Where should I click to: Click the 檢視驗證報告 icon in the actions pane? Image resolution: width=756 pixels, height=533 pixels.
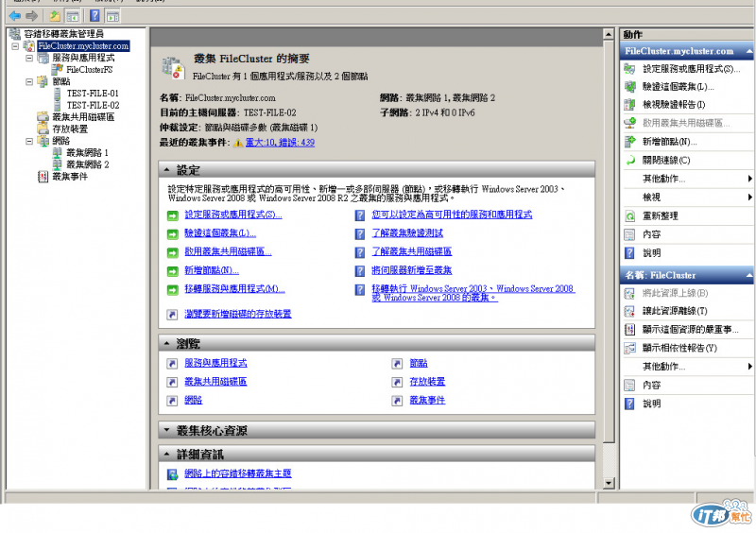pyautogui.click(x=629, y=105)
